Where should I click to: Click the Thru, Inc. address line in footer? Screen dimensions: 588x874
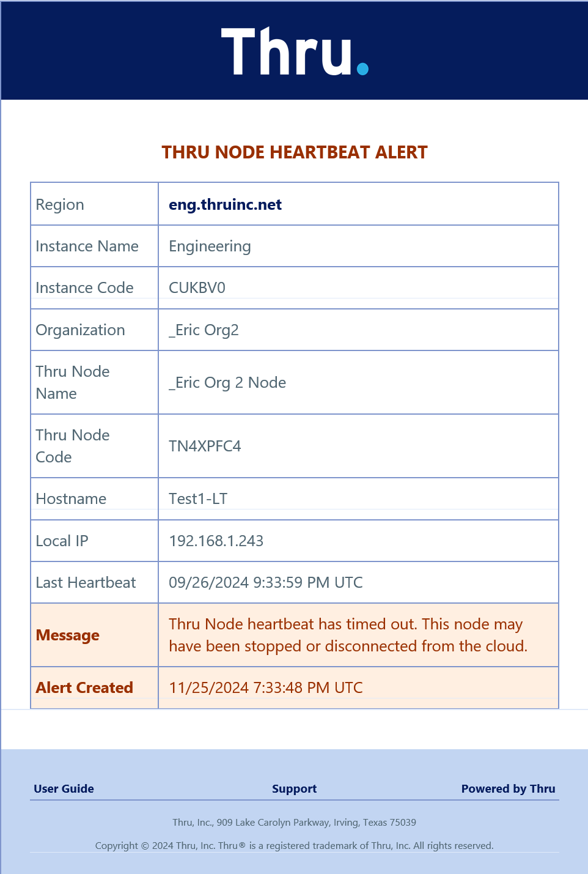tap(294, 822)
